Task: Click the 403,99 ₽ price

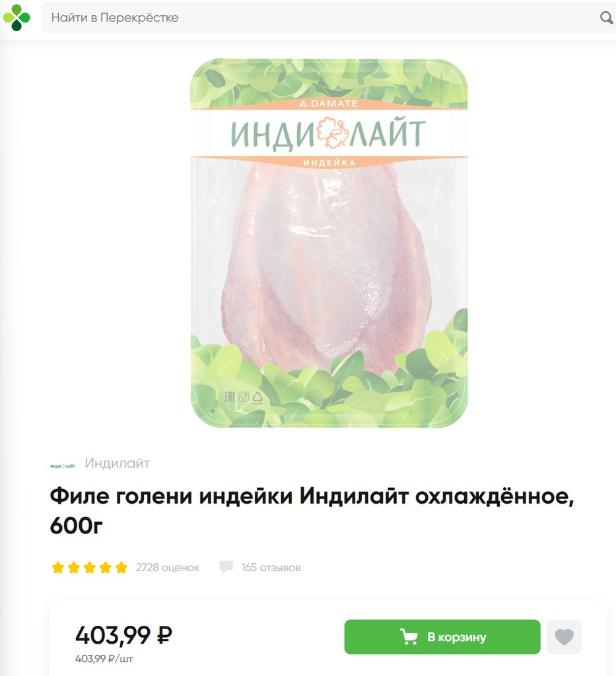Action: coord(123,635)
